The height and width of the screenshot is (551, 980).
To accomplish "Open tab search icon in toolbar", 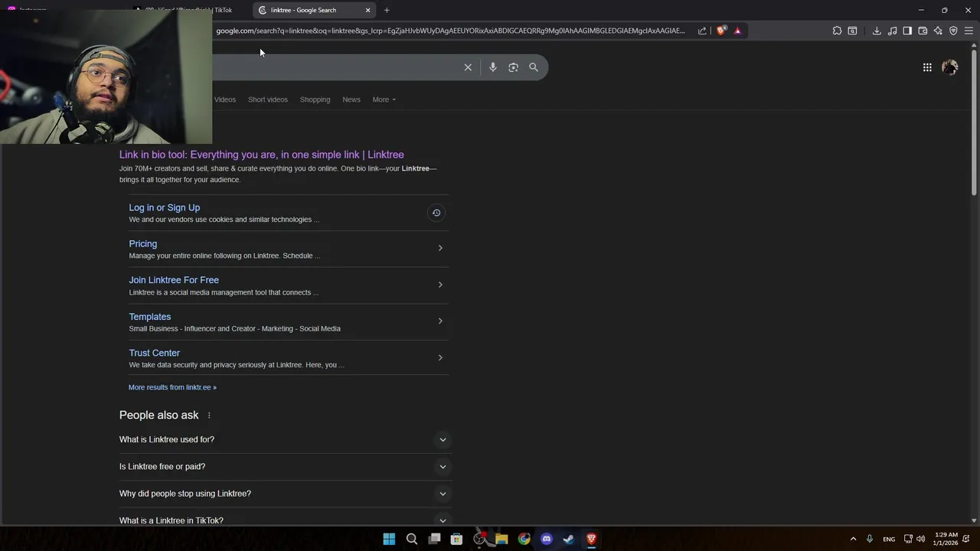I will [x=852, y=31].
